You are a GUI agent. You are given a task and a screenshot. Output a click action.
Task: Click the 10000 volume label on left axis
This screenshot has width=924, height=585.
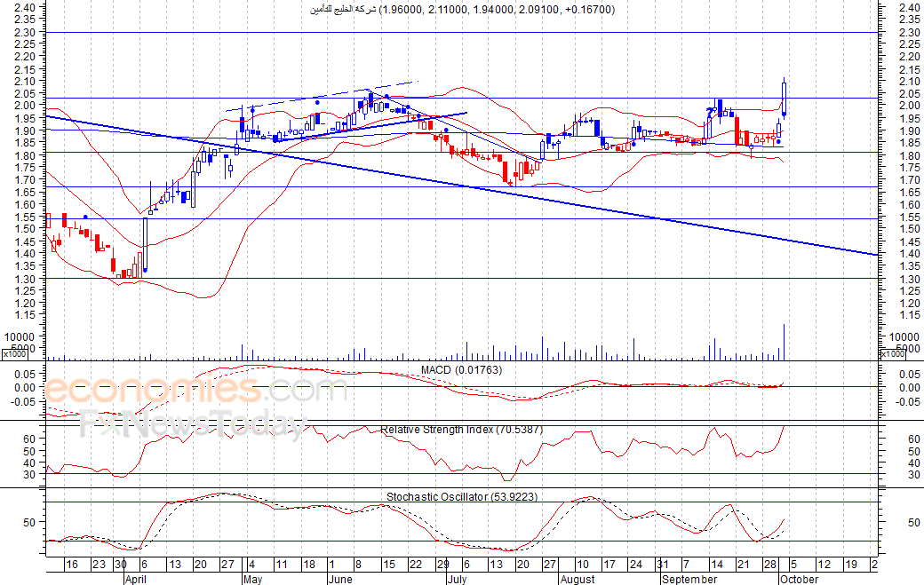[x=20, y=336]
